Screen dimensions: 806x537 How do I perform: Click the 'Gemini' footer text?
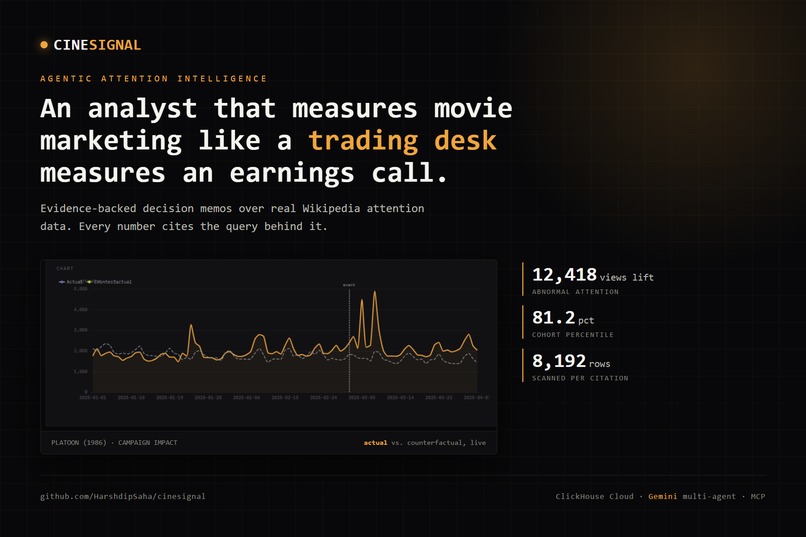[x=663, y=496]
